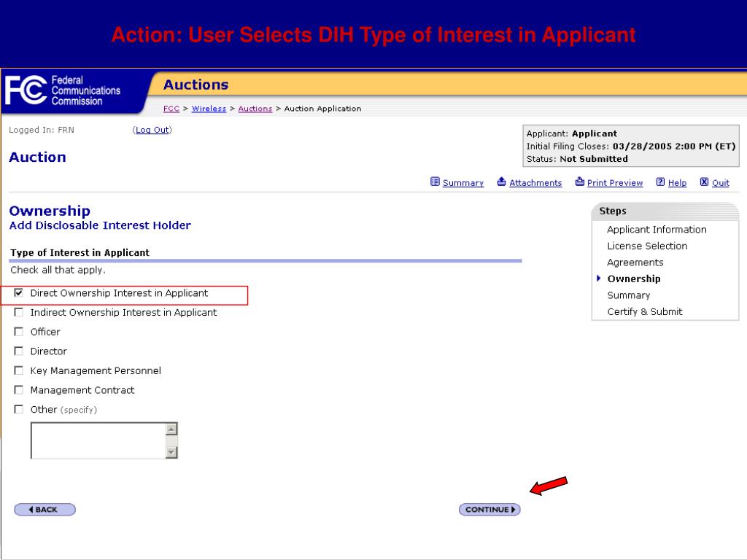
Task: Click the Quit link
Action: pos(720,183)
